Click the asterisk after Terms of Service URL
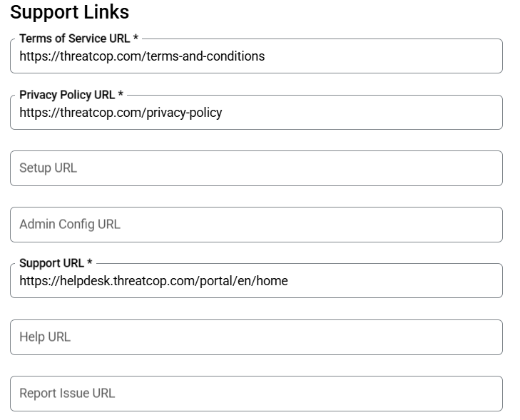Image resolution: width=520 pixels, height=420 pixels. 136,37
